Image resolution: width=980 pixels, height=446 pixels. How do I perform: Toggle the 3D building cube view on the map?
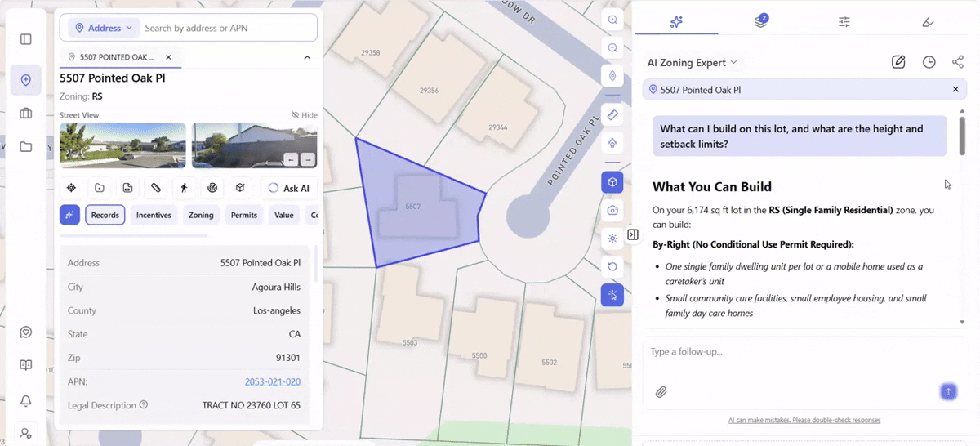pyautogui.click(x=612, y=182)
